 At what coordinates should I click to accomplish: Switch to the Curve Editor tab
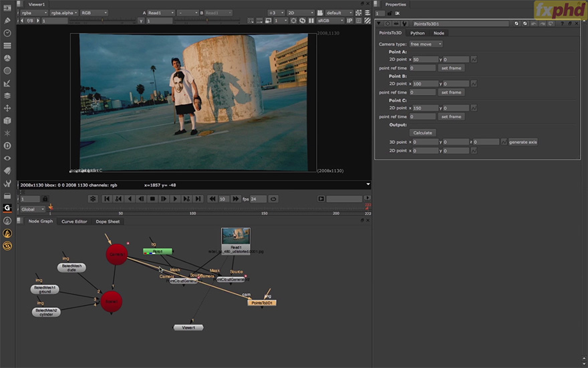pyautogui.click(x=74, y=221)
